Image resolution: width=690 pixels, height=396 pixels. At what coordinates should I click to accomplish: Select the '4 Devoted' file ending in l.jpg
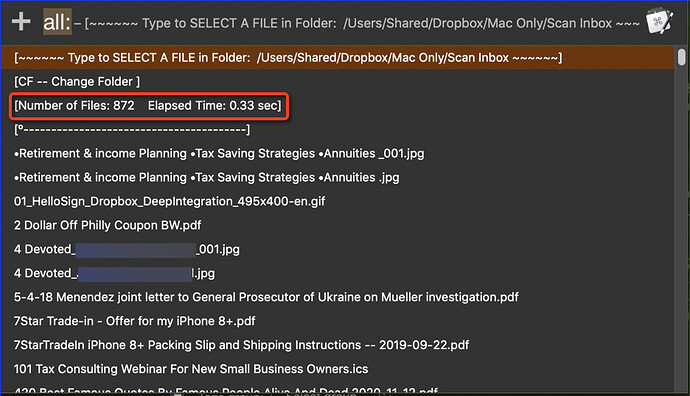click(x=337, y=273)
